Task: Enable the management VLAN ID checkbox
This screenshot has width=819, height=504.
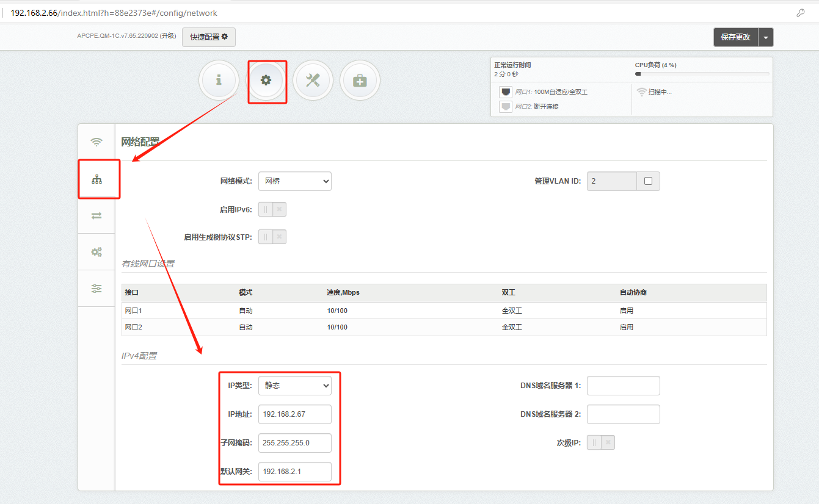Action: tap(648, 181)
